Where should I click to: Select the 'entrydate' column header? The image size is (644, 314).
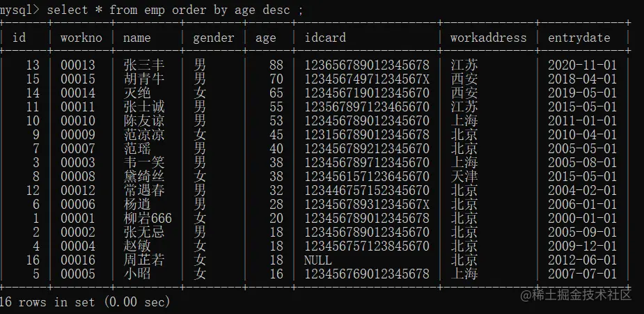579,38
